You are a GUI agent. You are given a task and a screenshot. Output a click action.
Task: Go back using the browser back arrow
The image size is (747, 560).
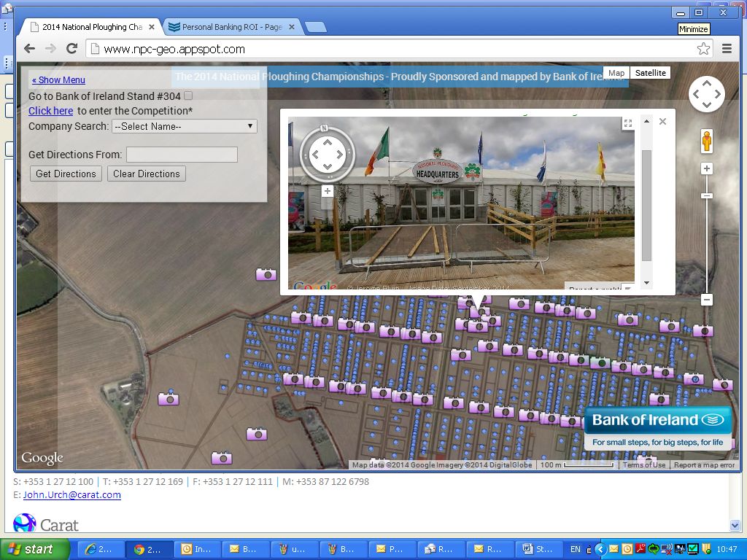tap(29, 49)
